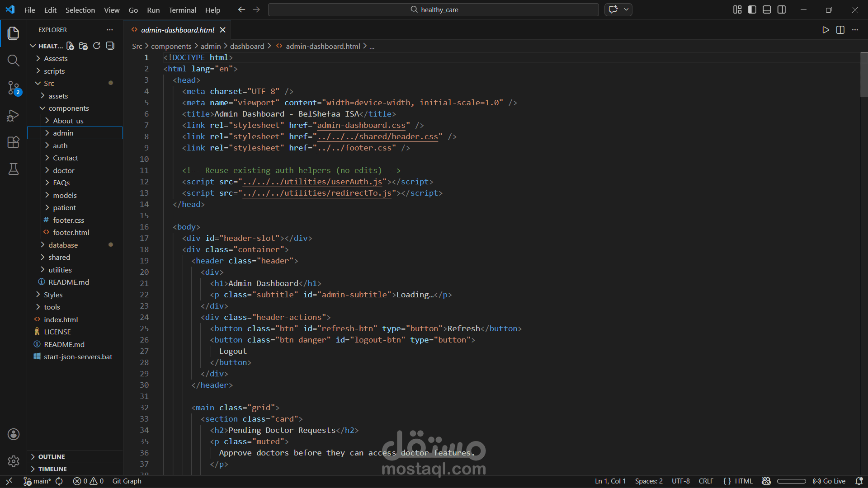
Task: Open Git Graph from status bar
Action: click(x=127, y=481)
